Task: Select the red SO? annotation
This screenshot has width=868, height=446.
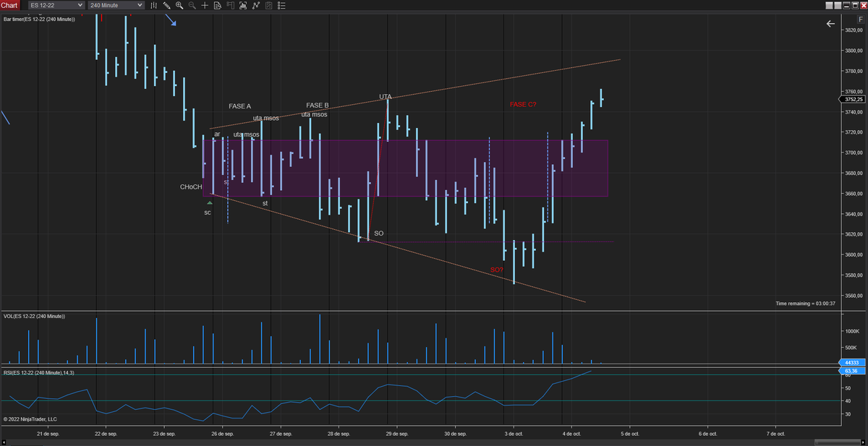Action: point(497,270)
